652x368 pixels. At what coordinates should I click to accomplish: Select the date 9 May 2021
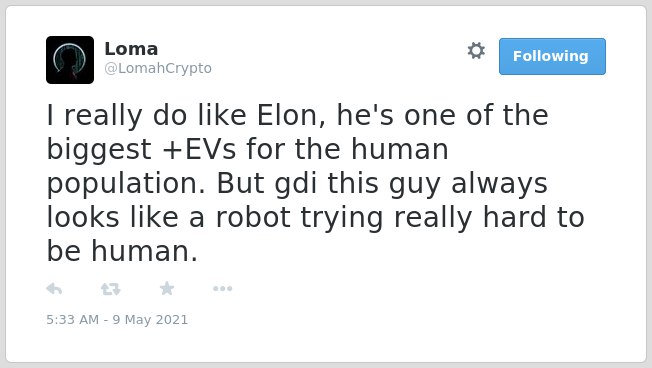(150, 319)
